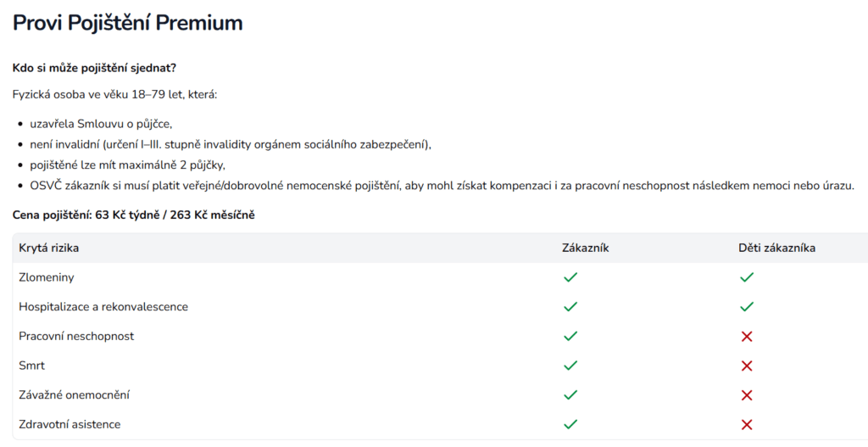Click red cross for Zdravotní asistence row
Viewport: 868px width, 447px height.
tap(747, 424)
